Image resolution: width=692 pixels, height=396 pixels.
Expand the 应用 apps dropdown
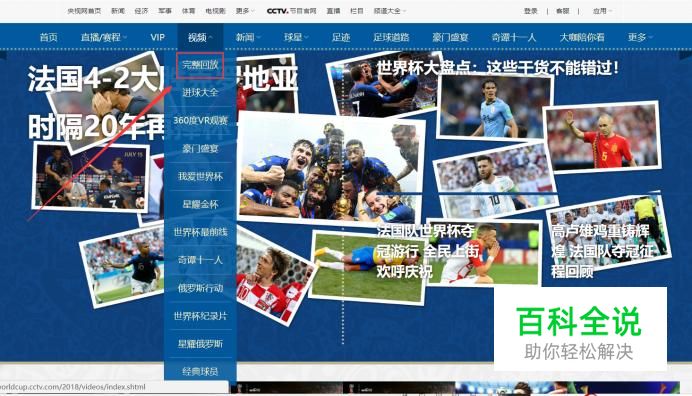[x=602, y=11]
